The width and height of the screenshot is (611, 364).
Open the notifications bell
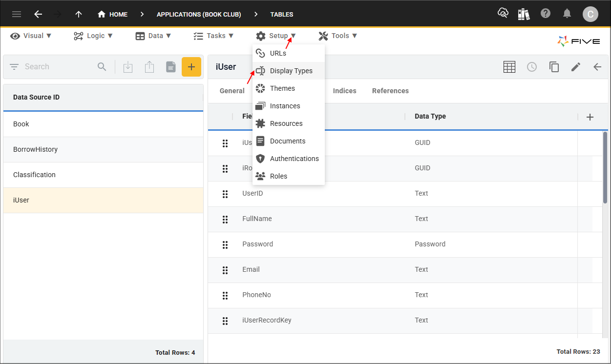(567, 14)
